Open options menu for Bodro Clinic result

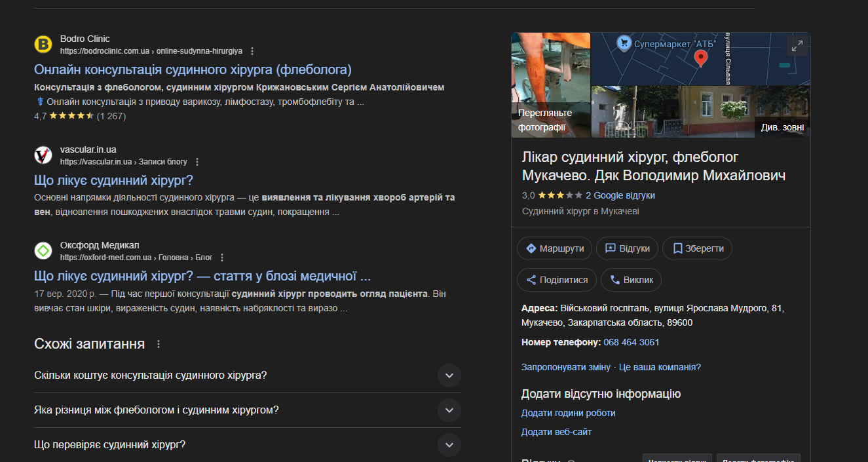pos(253,51)
